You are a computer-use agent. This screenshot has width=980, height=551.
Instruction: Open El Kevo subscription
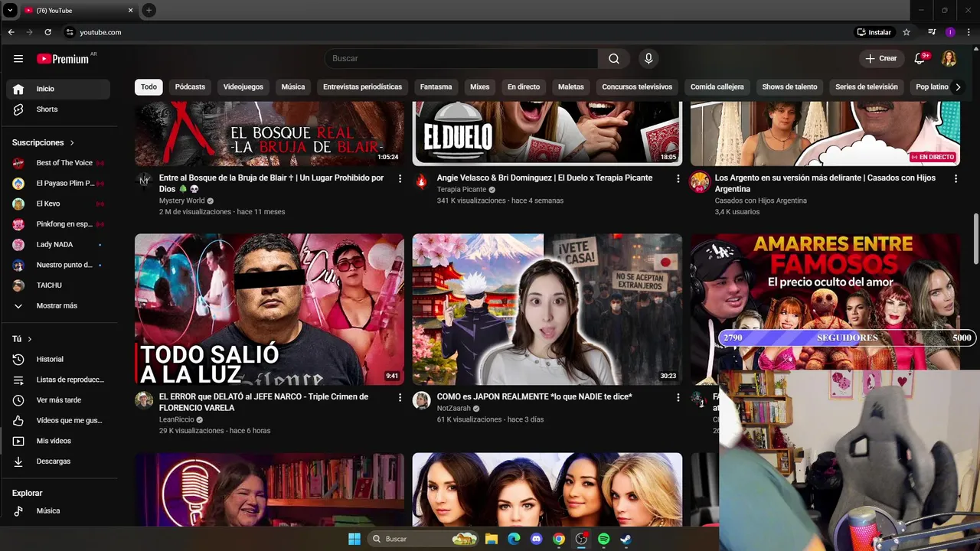(x=58, y=204)
